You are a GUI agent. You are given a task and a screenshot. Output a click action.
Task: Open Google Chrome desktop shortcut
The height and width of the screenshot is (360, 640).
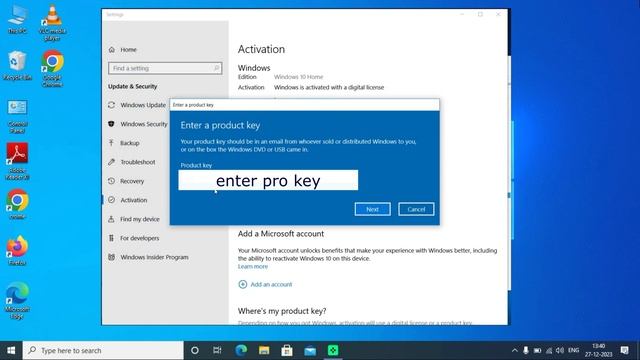tap(52, 69)
